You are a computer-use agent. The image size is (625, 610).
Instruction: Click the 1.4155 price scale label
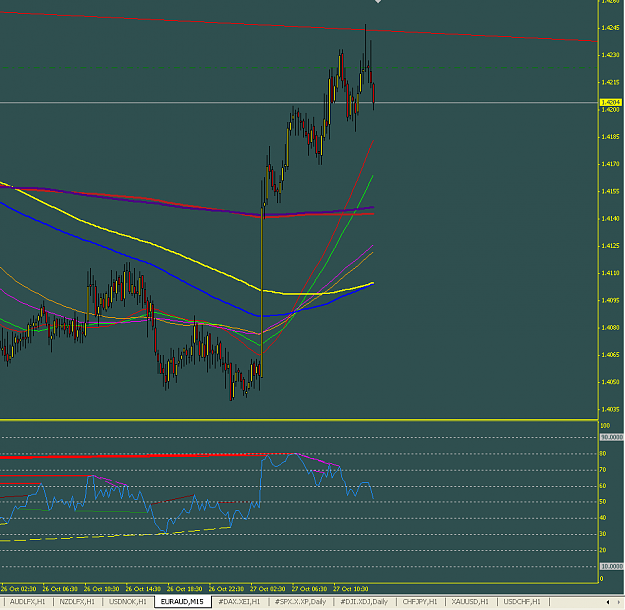click(611, 191)
